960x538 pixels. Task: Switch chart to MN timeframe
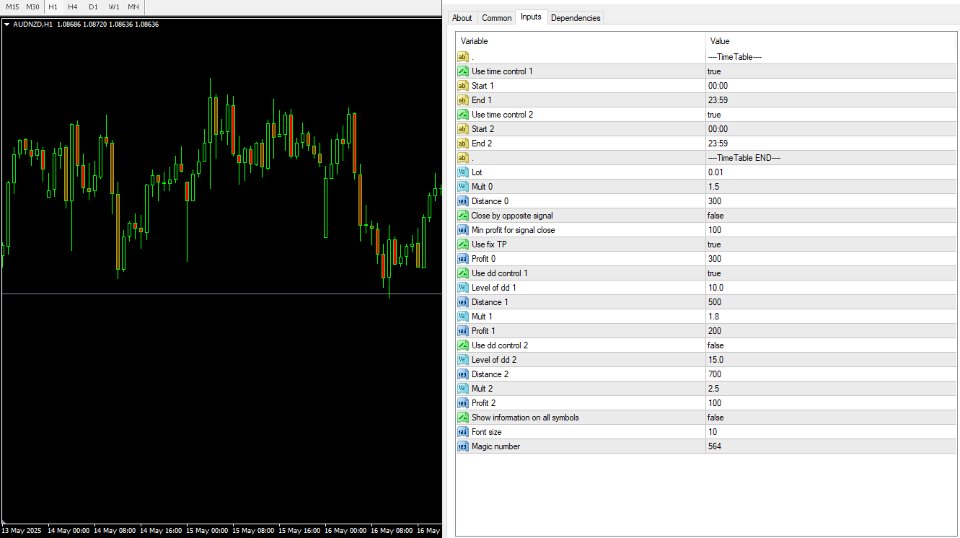point(133,7)
